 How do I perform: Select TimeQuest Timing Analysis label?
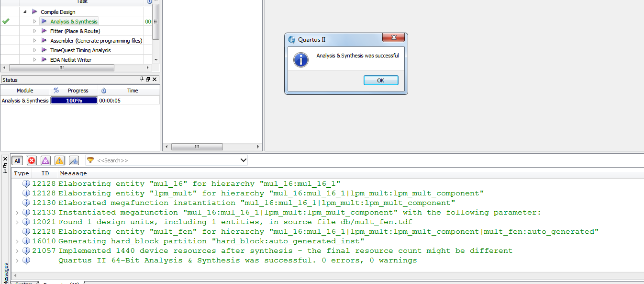[x=80, y=50]
